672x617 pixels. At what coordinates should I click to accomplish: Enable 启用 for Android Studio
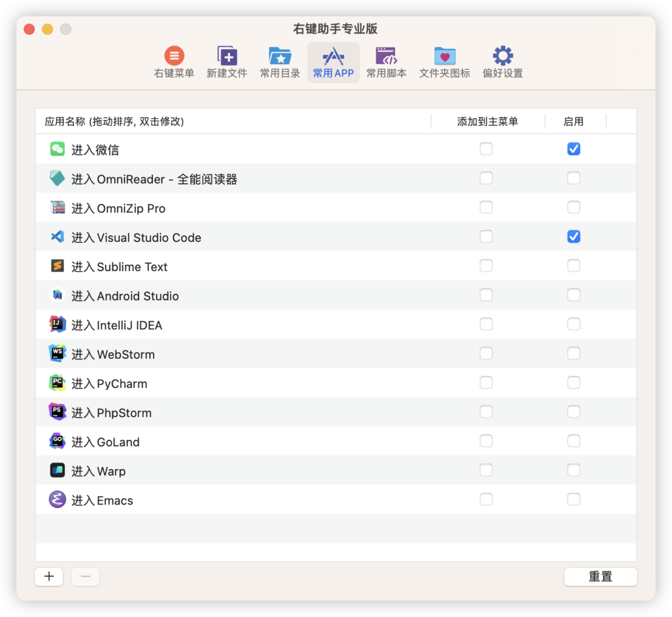tap(573, 295)
